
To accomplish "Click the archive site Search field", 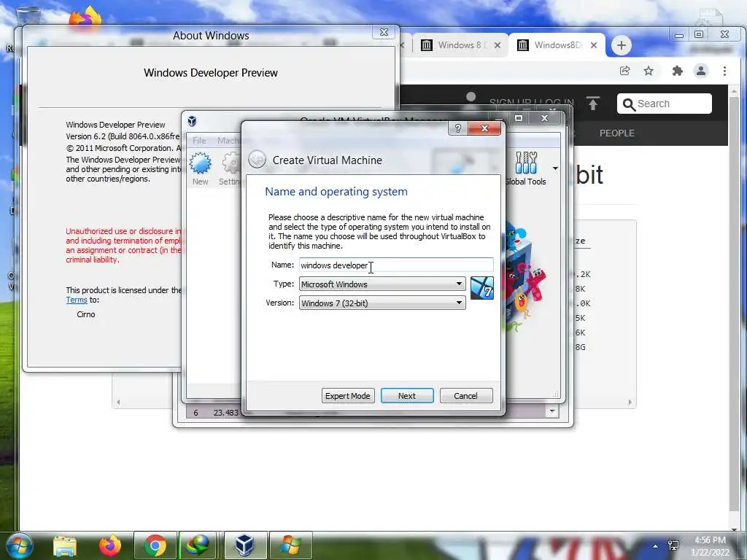I will [664, 104].
